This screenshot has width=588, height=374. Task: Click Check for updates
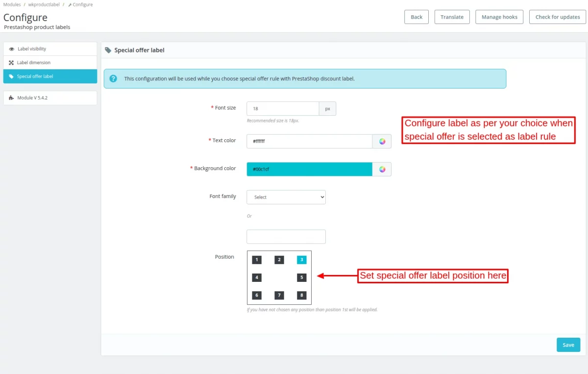point(558,17)
